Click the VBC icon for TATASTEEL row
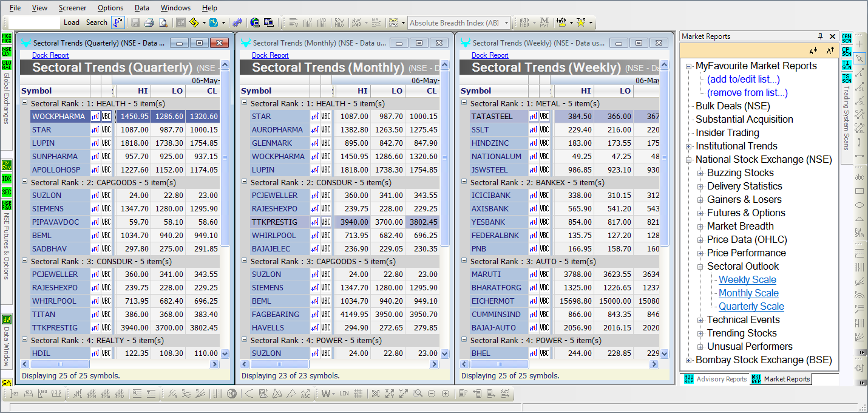The image size is (868, 413). coord(544,117)
